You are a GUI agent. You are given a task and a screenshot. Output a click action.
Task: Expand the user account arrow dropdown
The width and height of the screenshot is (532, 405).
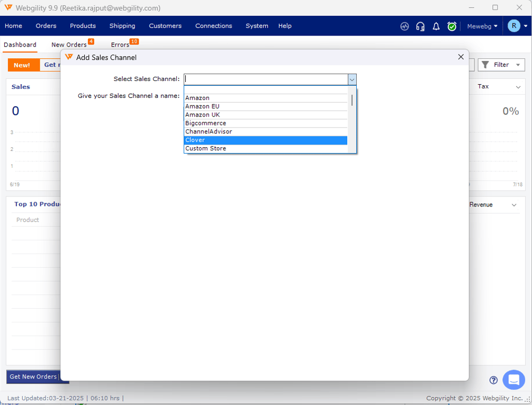coord(526,26)
